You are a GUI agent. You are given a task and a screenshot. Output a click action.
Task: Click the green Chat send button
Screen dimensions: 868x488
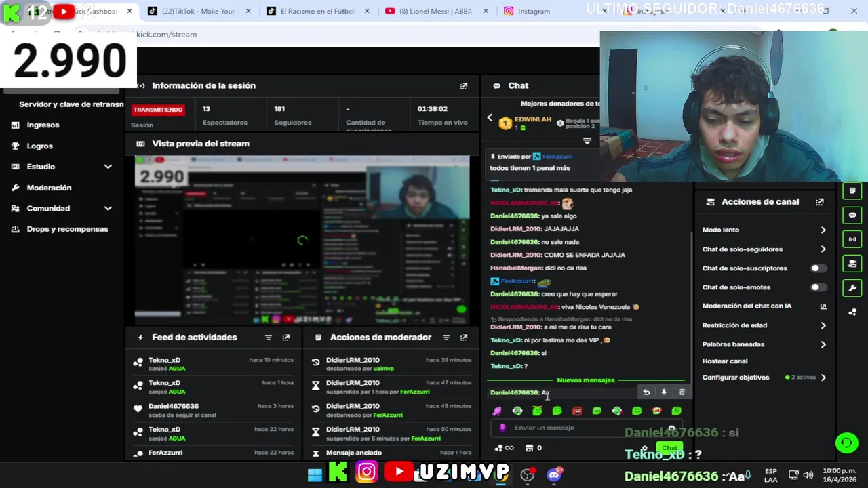click(x=669, y=448)
